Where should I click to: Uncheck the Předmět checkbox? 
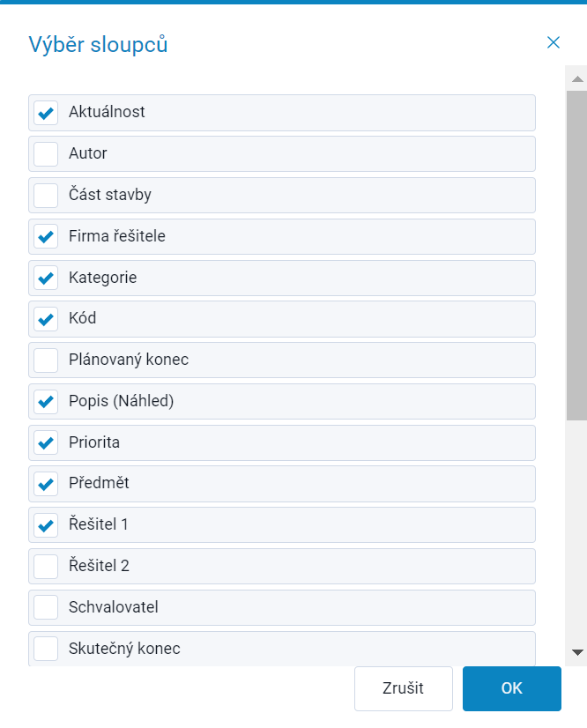pyautogui.click(x=46, y=484)
